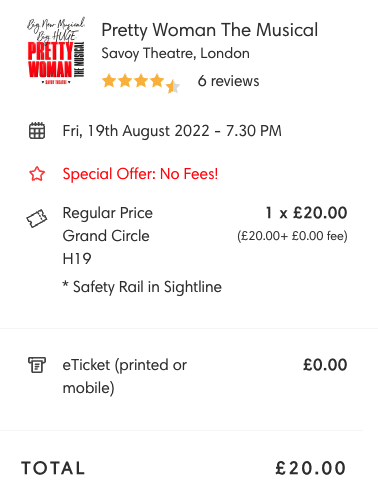The height and width of the screenshot is (494, 378).
Task: Click the Special Offer: No Fees! text
Action: tap(140, 174)
